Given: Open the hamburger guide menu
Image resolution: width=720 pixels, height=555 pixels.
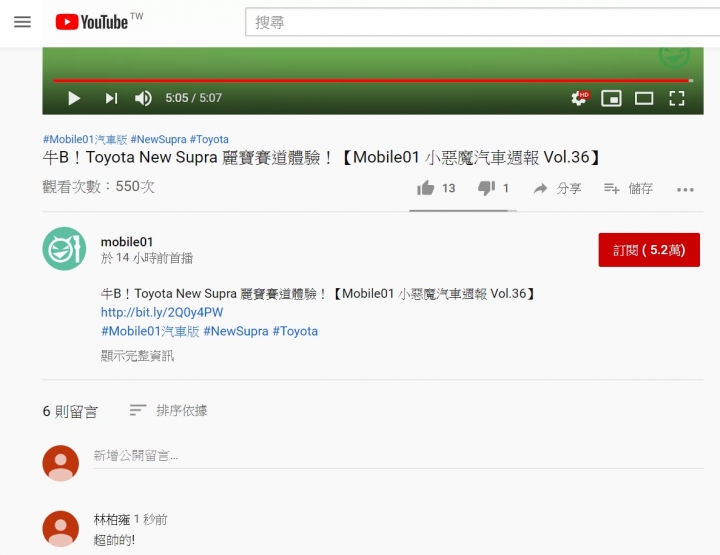Looking at the screenshot, I should pos(22,22).
